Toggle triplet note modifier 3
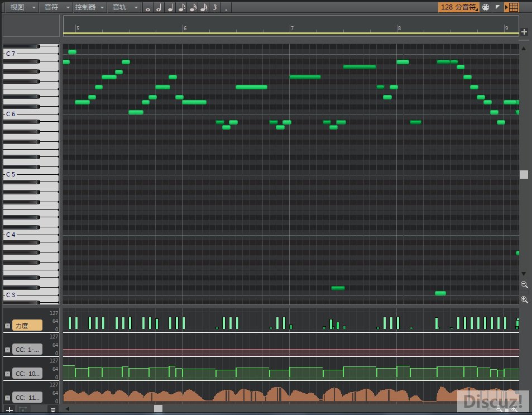Viewport: 532px width, 415px height. tap(215, 7)
